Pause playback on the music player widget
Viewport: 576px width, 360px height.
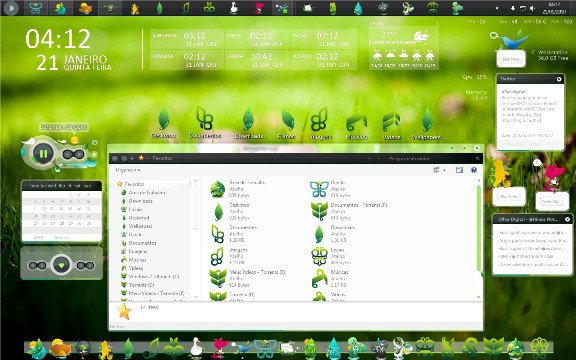point(43,154)
